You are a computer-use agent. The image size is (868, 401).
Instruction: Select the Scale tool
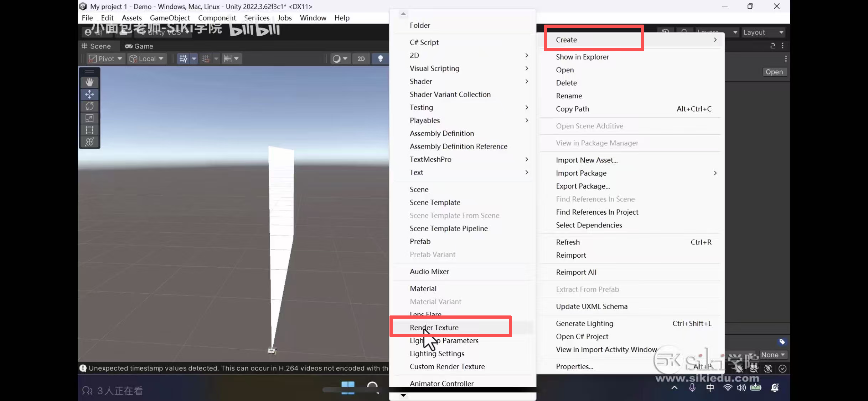89,118
